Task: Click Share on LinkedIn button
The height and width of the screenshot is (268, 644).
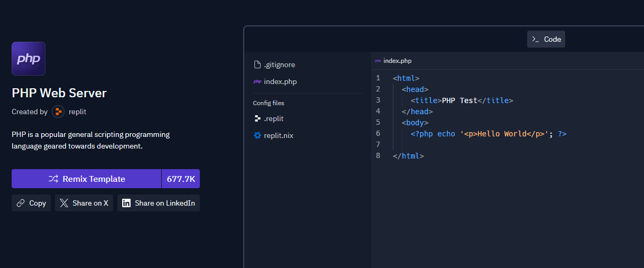Action: pyautogui.click(x=159, y=203)
